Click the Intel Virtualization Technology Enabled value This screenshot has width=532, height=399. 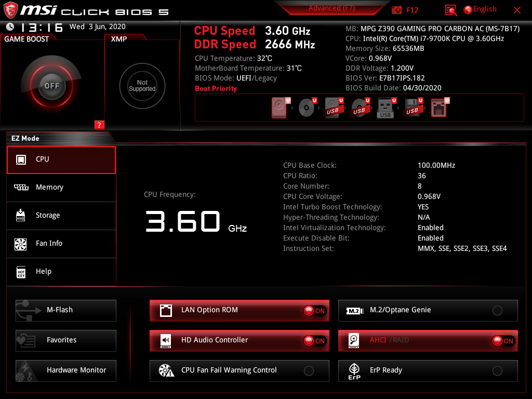(430, 228)
